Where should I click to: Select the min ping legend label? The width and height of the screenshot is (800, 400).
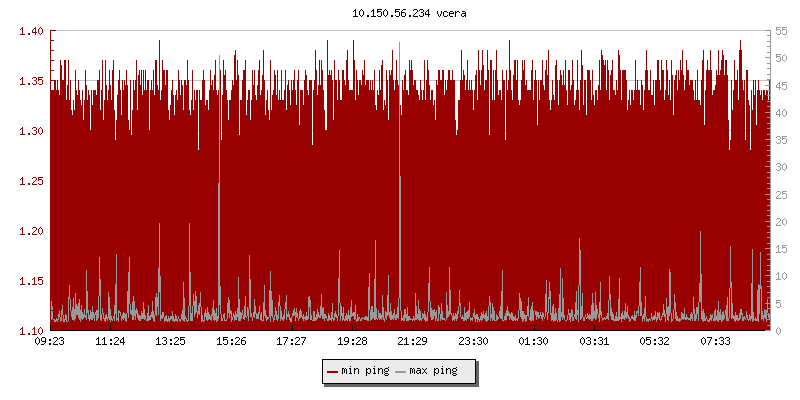363,371
